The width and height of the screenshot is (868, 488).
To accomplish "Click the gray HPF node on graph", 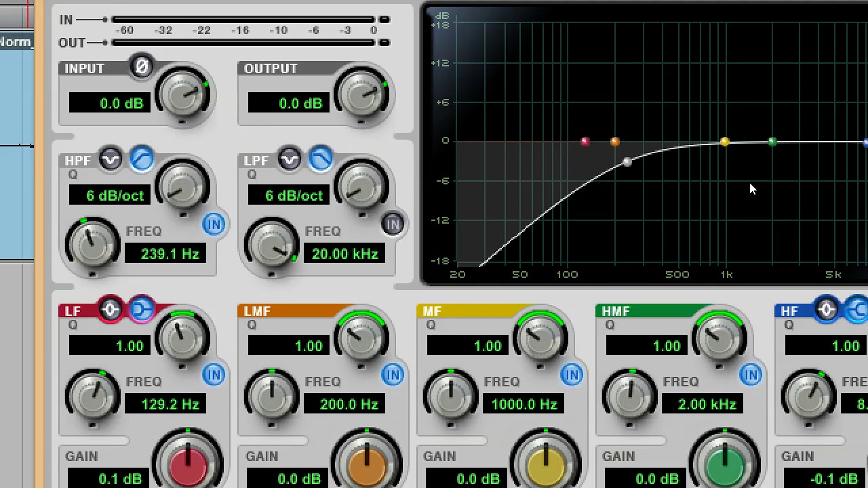I will point(627,161).
